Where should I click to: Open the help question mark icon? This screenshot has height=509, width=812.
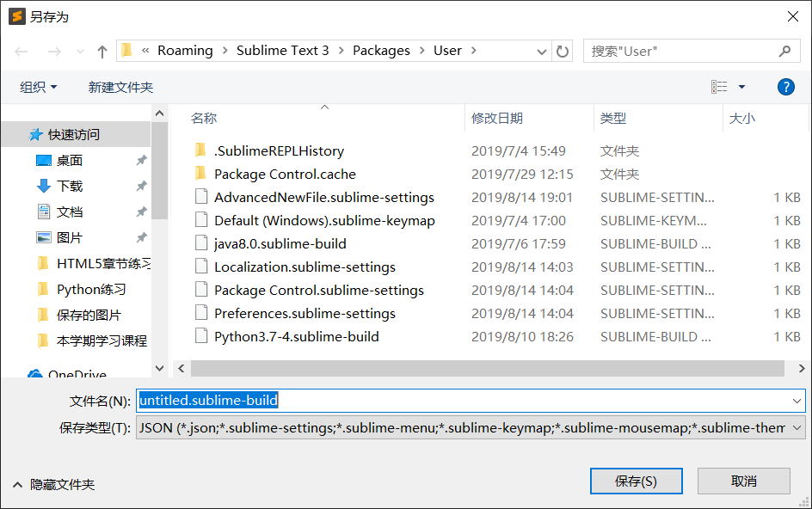[785, 87]
